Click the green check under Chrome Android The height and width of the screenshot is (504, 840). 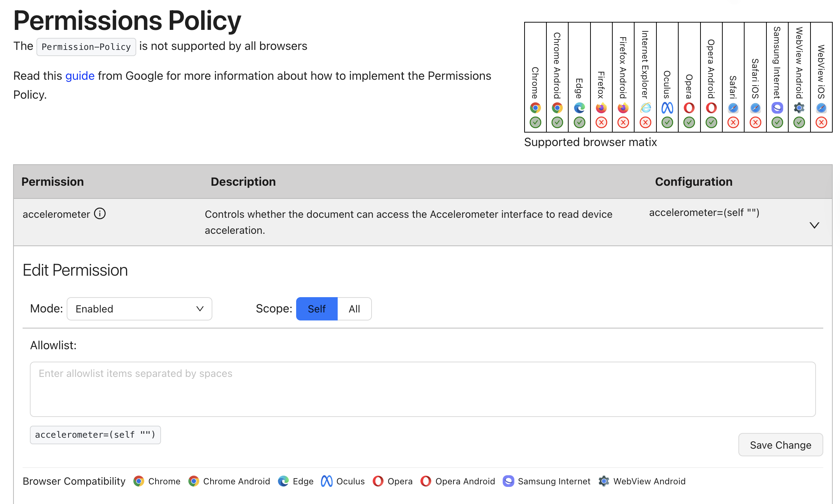pyautogui.click(x=557, y=123)
